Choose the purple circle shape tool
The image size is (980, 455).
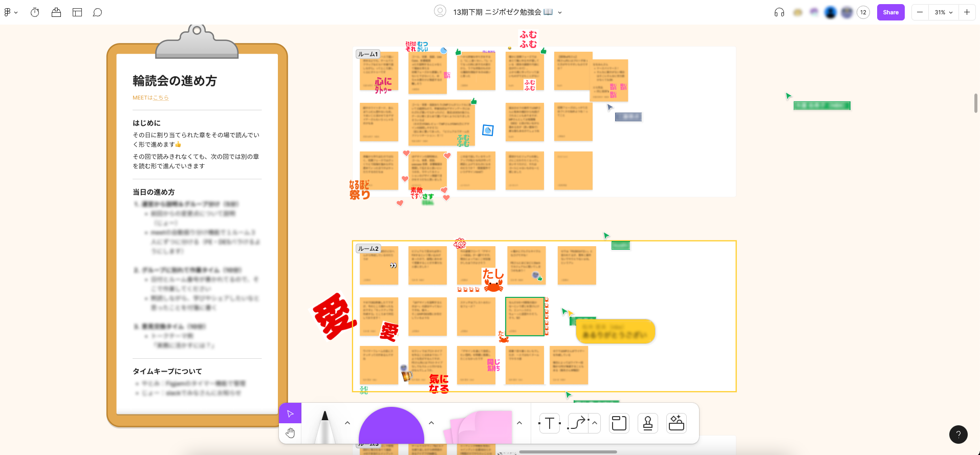pos(391,425)
